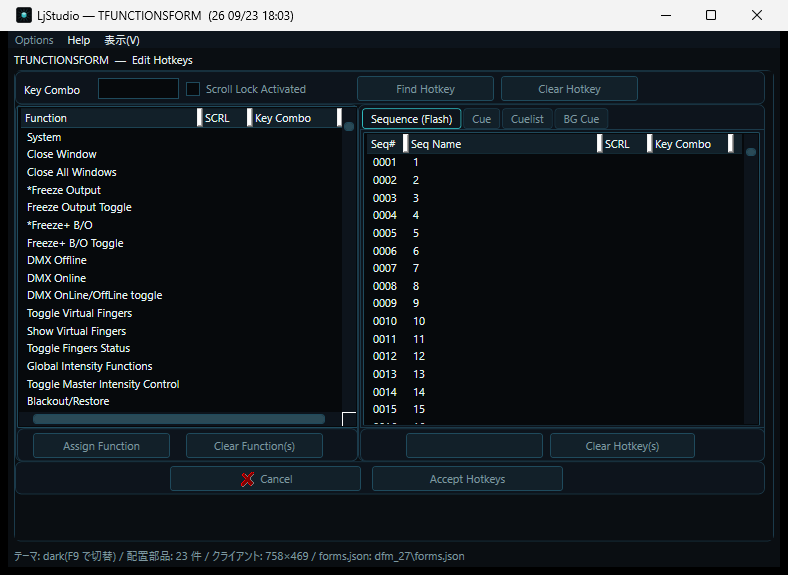
Task: Click the sequence list vertical scrollbar thumb
Action: pos(751,152)
